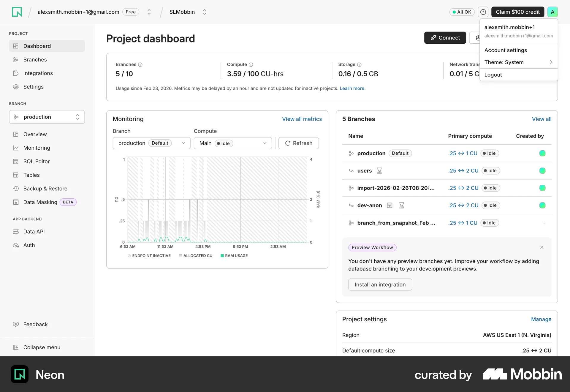Click the Overview sidebar icon
Screen dimensions: 570x392
click(16, 134)
